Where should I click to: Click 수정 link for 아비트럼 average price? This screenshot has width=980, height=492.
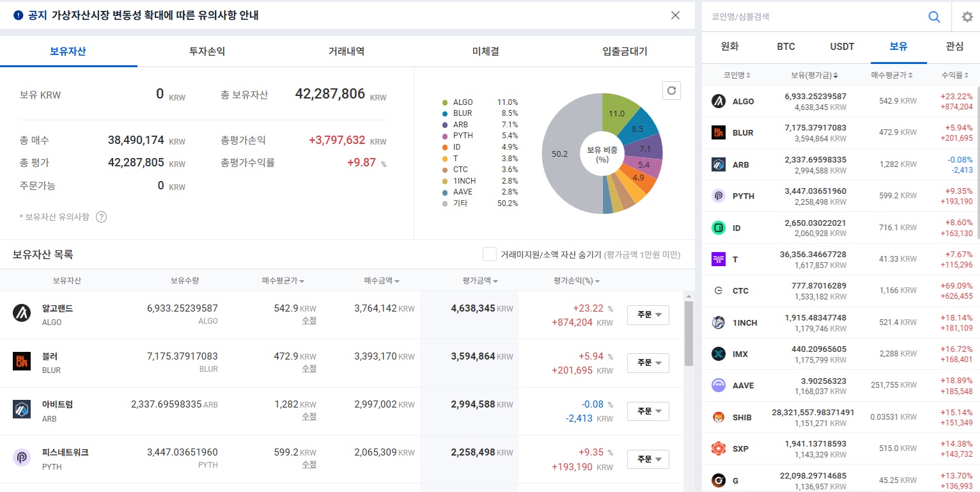(309, 417)
